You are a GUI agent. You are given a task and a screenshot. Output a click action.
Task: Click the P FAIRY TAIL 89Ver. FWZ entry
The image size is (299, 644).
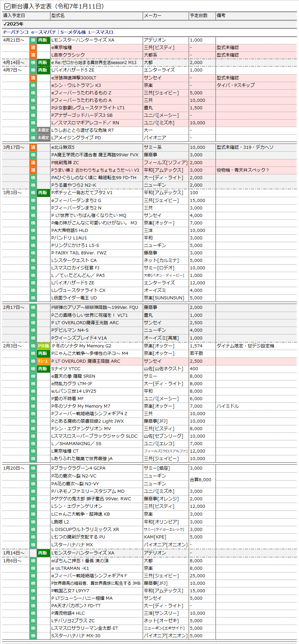(79, 253)
